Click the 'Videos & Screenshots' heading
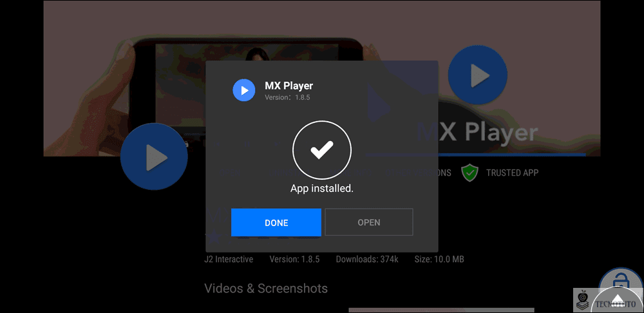 pos(266,289)
